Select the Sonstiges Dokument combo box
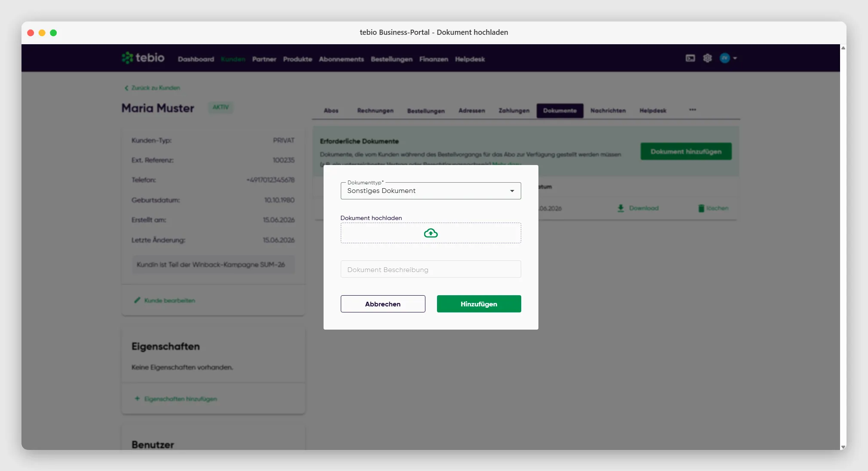Screen dimensions: 868x471 [x=431, y=191]
